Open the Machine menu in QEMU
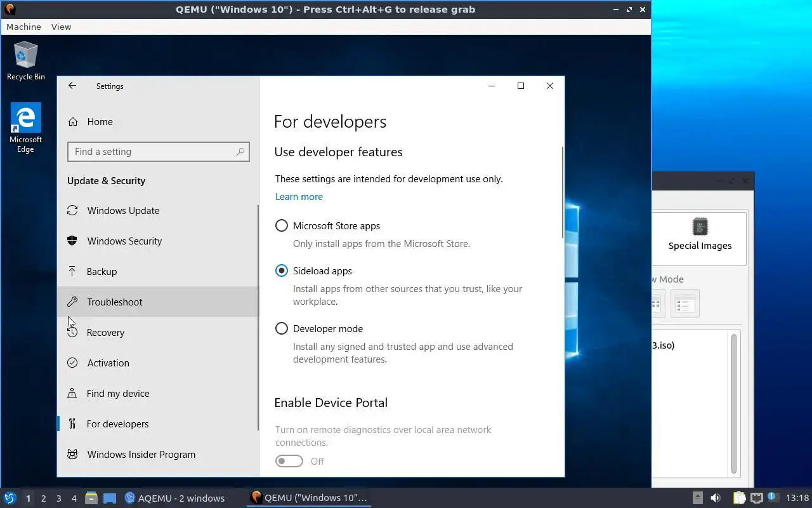This screenshot has width=812, height=508. [23, 27]
